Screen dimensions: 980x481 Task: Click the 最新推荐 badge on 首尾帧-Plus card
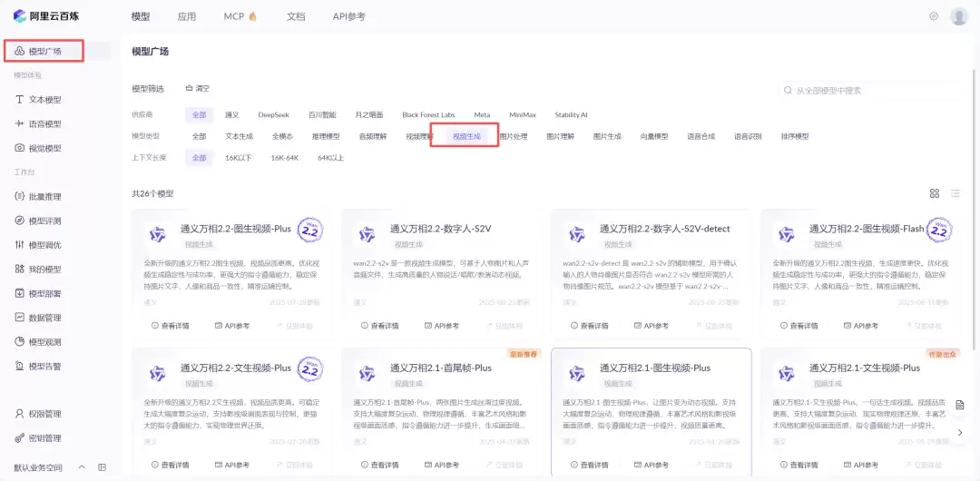coord(524,354)
